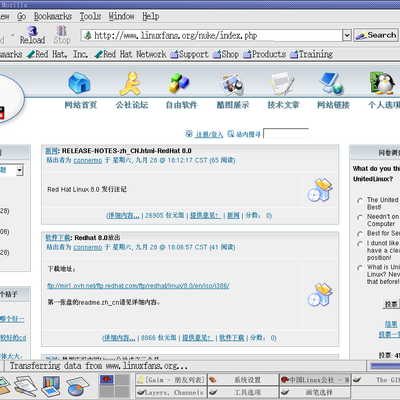The height and width of the screenshot is (400, 400).
Task: Click the 公社论坛 text label
Action: (132, 105)
